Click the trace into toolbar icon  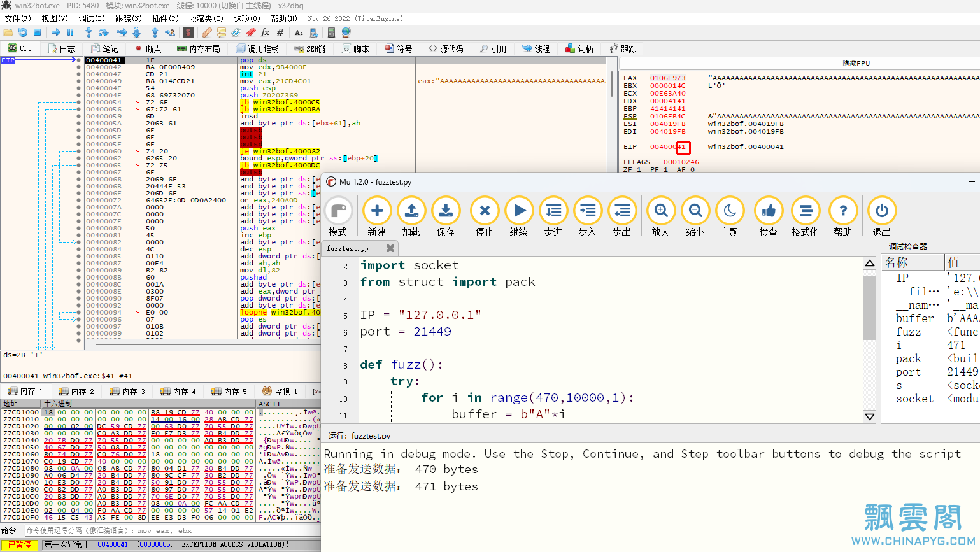[122, 32]
